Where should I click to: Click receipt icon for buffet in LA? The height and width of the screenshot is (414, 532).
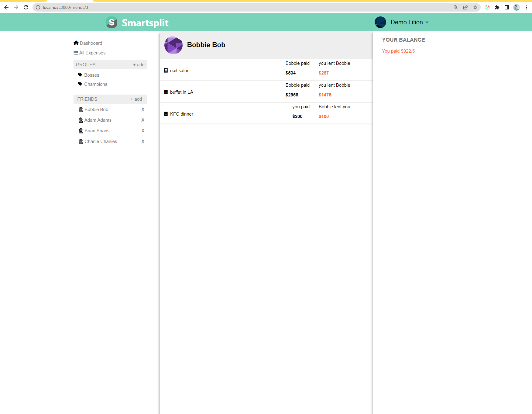coord(166,92)
